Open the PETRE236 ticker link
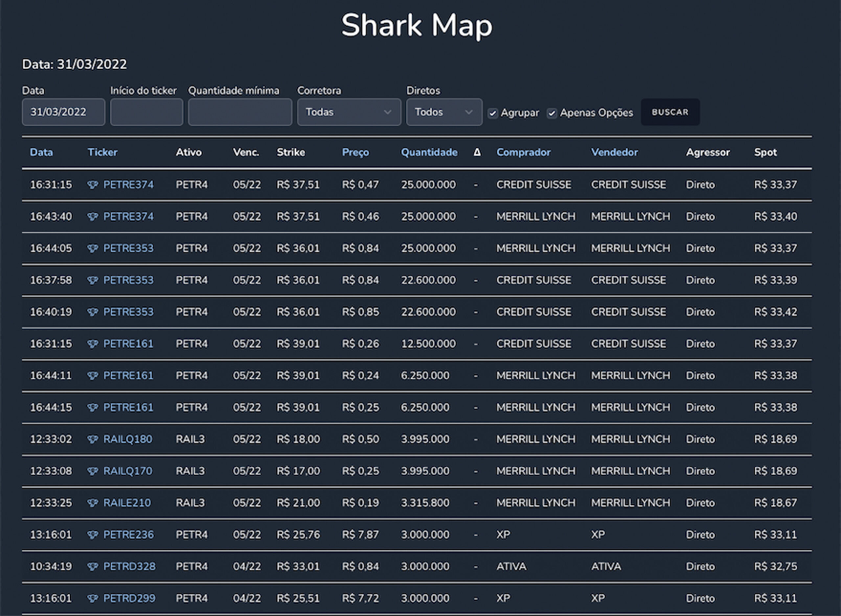 click(128, 534)
